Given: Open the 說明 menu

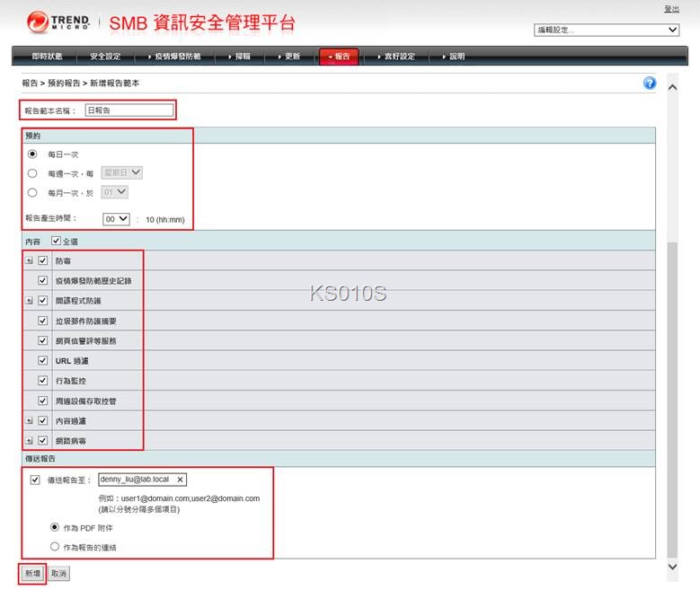Looking at the screenshot, I should (x=454, y=57).
